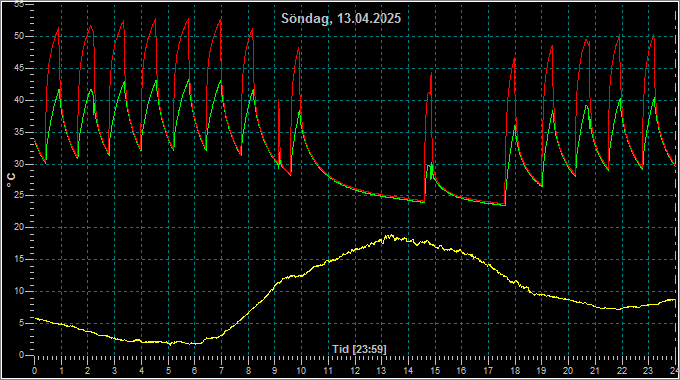Select hour 12 on the time axis

click(355, 371)
